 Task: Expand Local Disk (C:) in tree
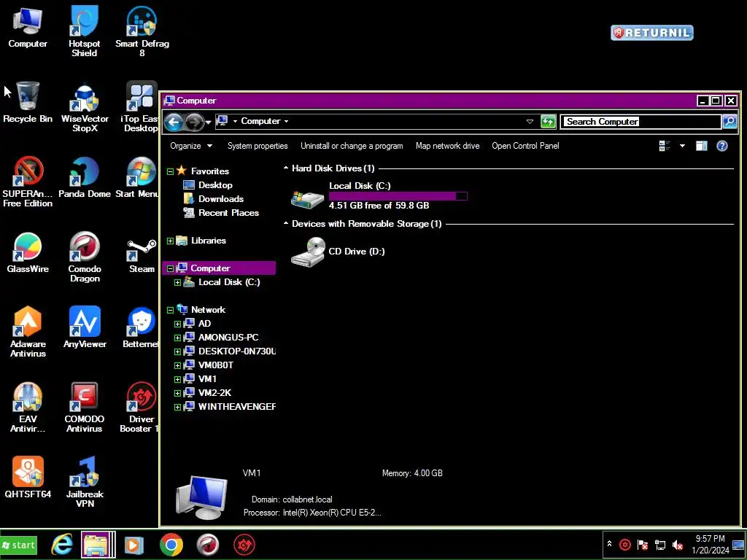177,282
